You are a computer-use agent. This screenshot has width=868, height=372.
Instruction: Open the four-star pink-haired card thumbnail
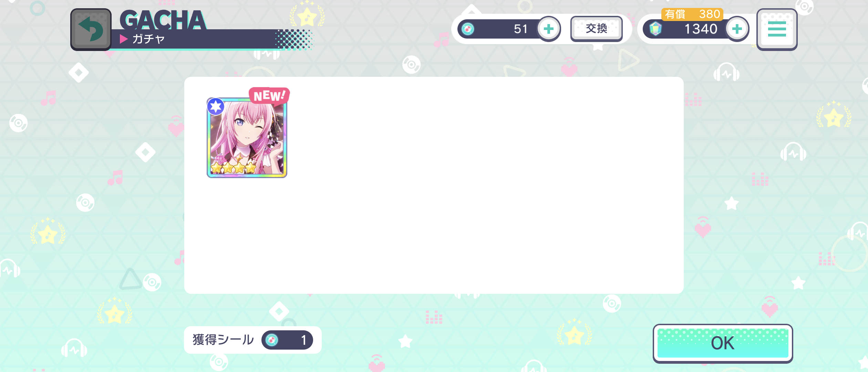click(x=247, y=138)
